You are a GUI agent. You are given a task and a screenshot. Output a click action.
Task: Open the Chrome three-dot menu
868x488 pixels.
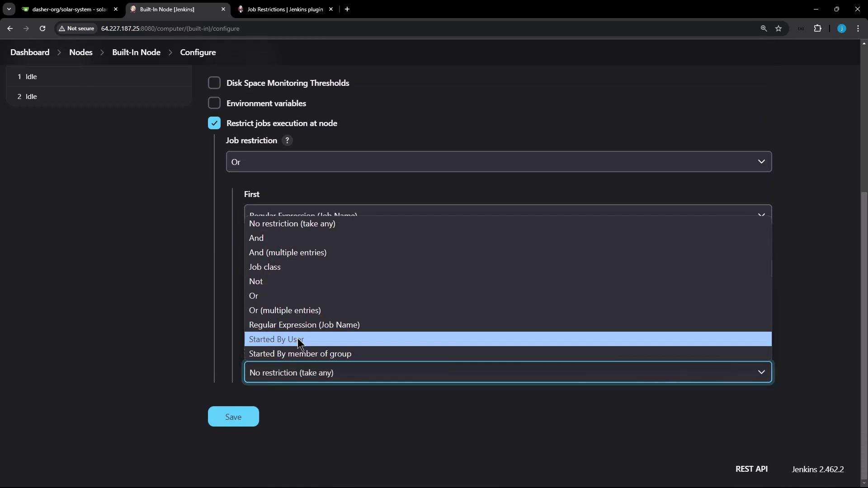858,28
